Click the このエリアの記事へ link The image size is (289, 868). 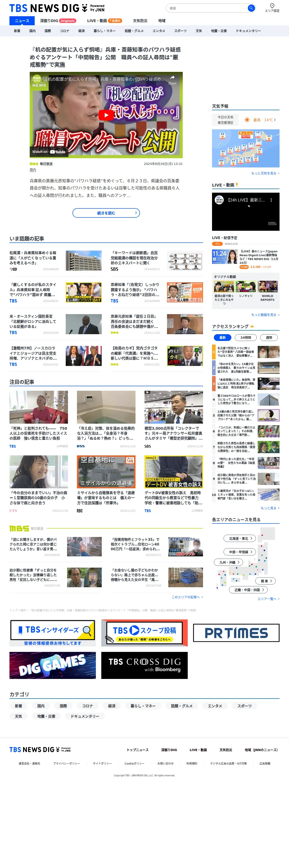coord(187,597)
